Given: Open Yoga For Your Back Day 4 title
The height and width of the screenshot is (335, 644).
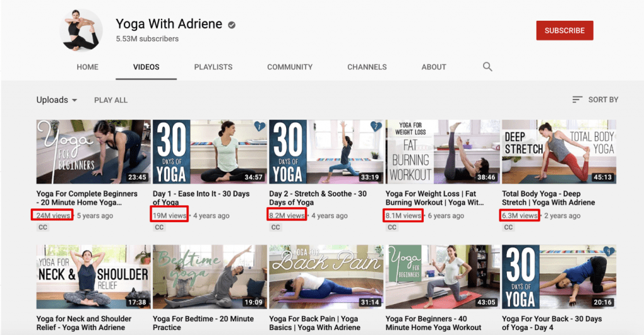Looking at the screenshot, I should pyautogui.click(x=552, y=323).
